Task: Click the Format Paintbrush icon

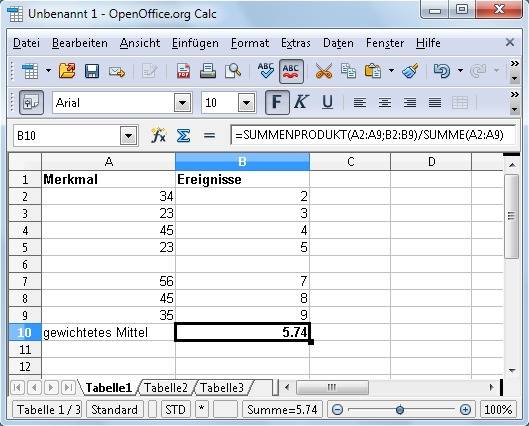Action: pyautogui.click(x=410, y=71)
